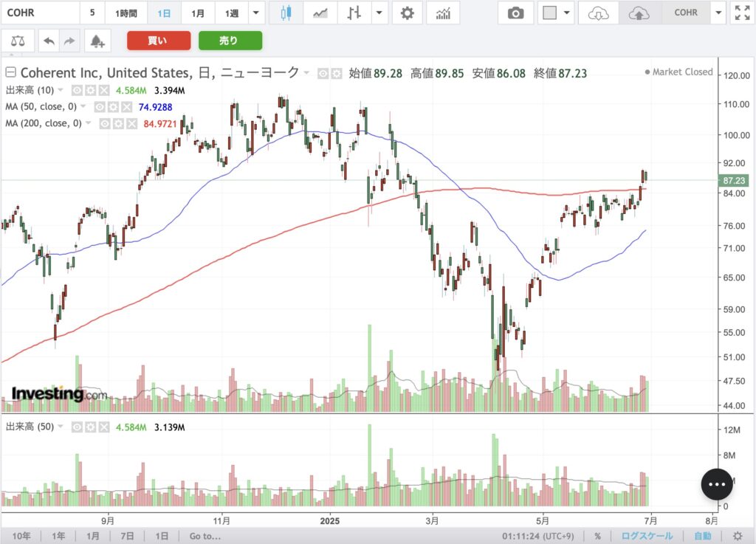Screen dimensions: 756x544
Task: Click the 01:11:24 (UTC+9) timezone clock
Action: coord(538,536)
